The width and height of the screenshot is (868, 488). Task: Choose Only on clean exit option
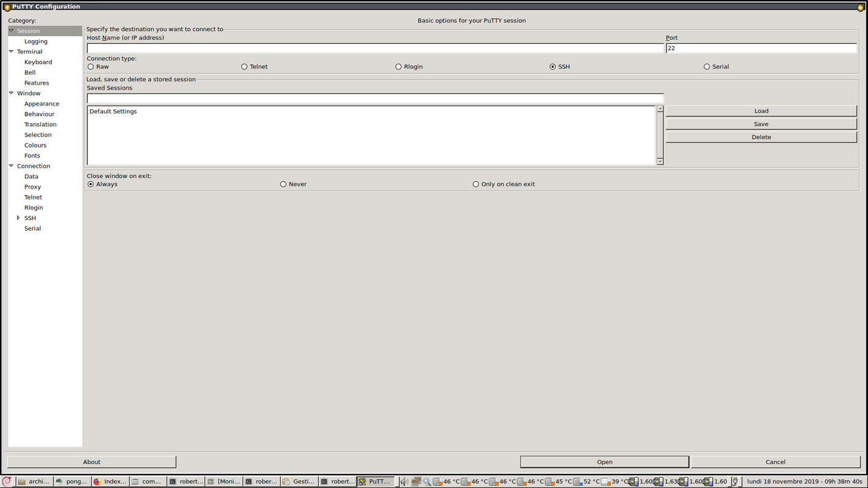[476, 184]
